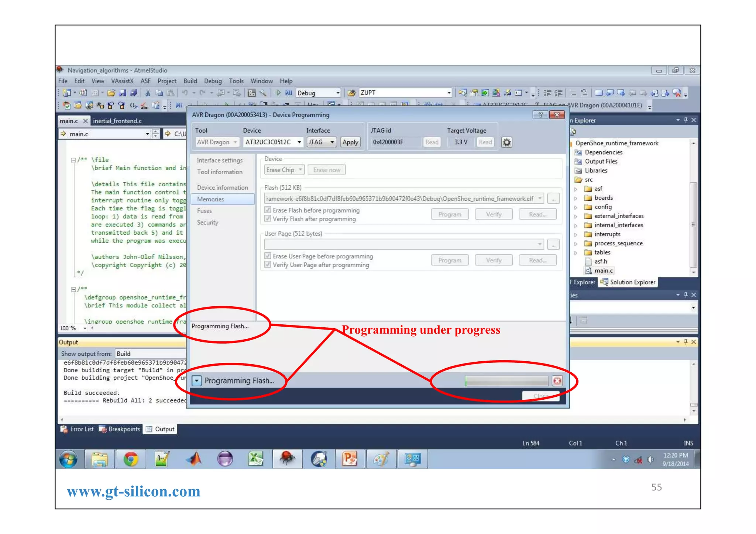Toggle Verify Flash after programming checkbox

pos(268,219)
